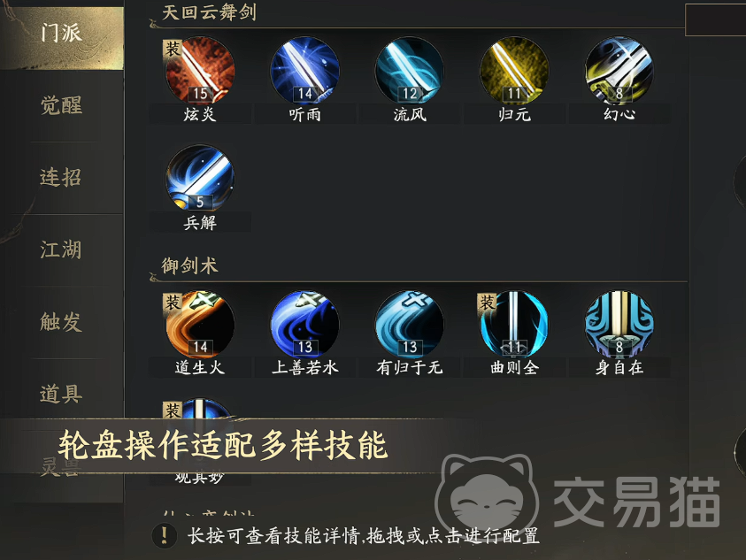Viewport: 746px width, 560px height.
Task: Click the exclamation hint icon at bottom
Action: click(x=165, y=536)
